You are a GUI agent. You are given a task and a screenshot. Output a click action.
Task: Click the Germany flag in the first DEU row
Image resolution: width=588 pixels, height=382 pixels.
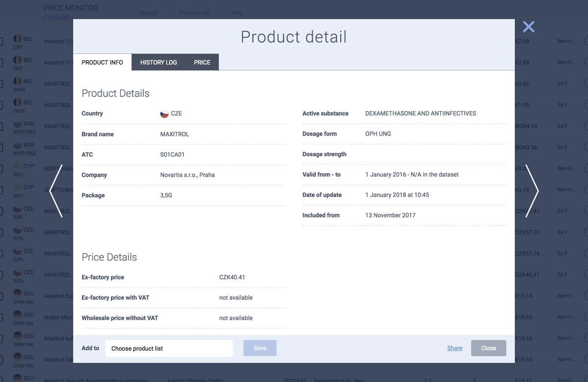point(17,294)
